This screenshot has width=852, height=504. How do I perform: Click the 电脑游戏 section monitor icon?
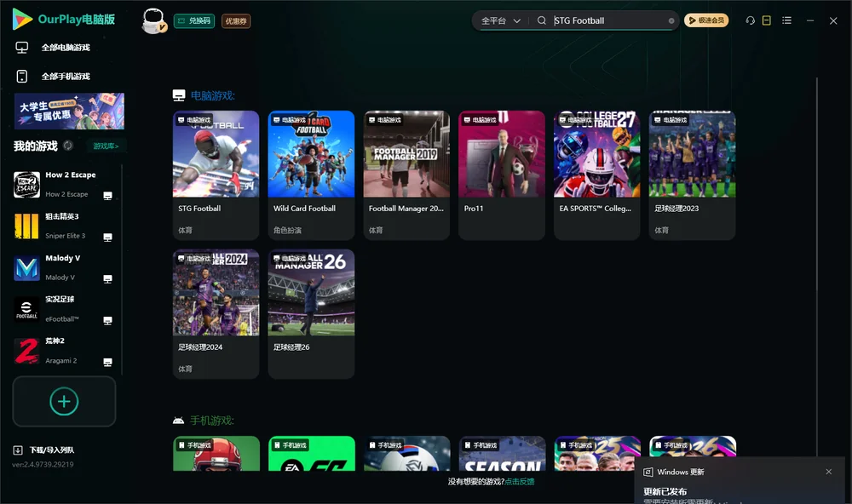(x=179, y=95)
